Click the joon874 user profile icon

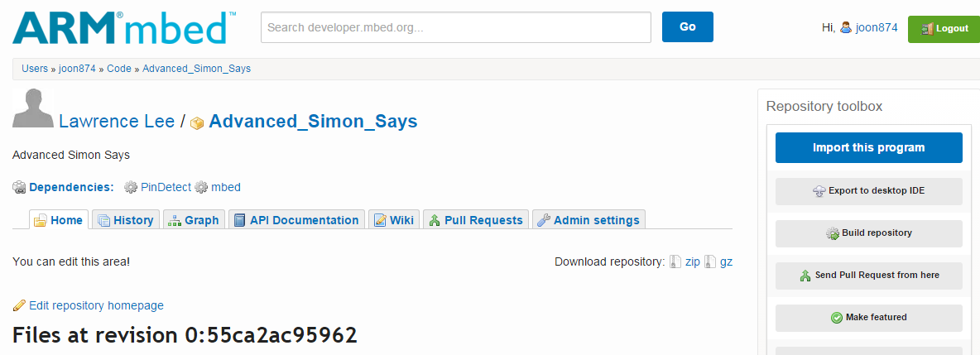click(846, 27)
